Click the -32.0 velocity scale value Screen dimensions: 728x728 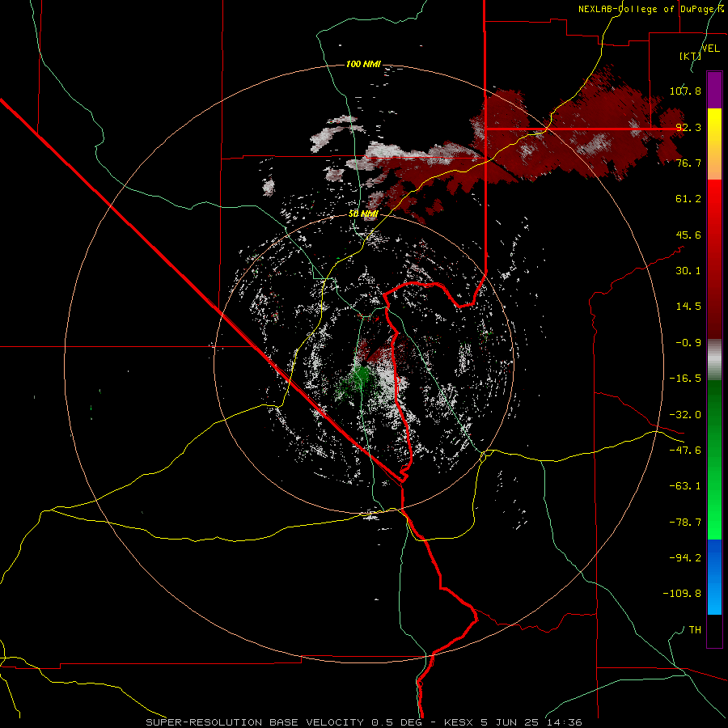pyautogui.click(x=685, y=415)
